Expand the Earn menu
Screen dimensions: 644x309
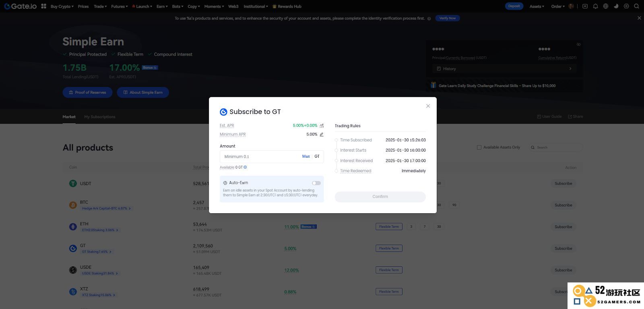click(162, 6)
